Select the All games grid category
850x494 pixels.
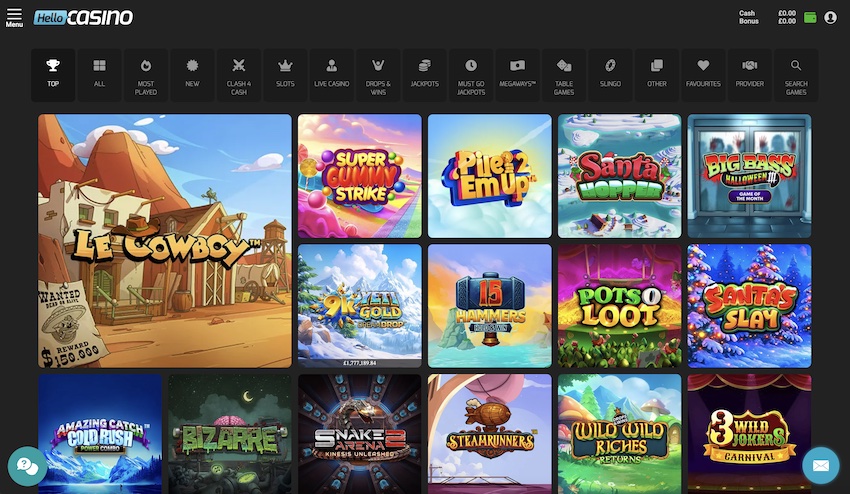(99, 75)
